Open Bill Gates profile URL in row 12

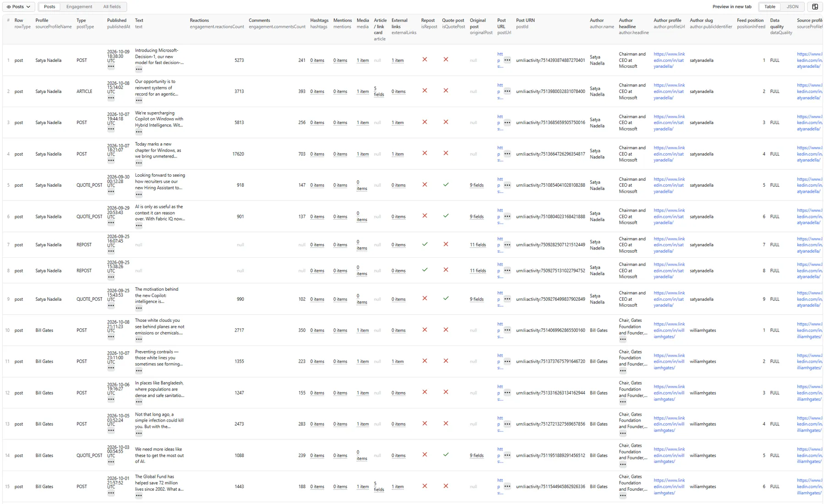pyautogui.click(x=669, y=393)
